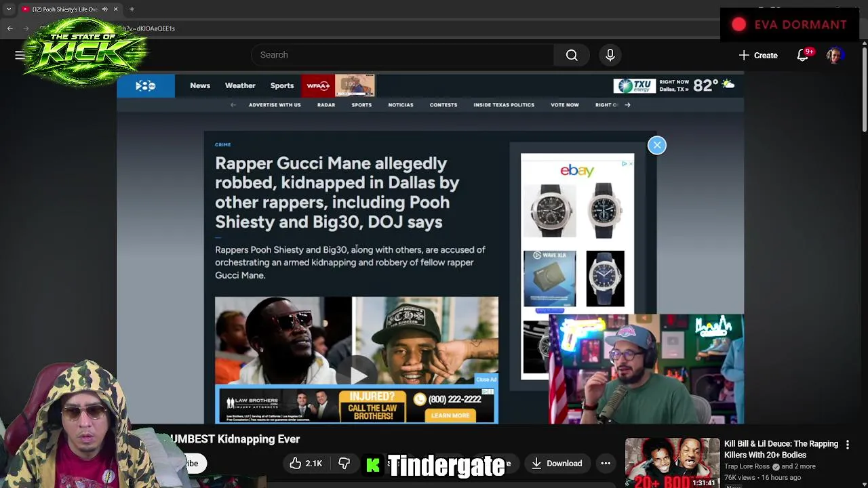868x488 pixels.
Task: Go back in browser
Action: pyautogui.click(x=9, y=28)
